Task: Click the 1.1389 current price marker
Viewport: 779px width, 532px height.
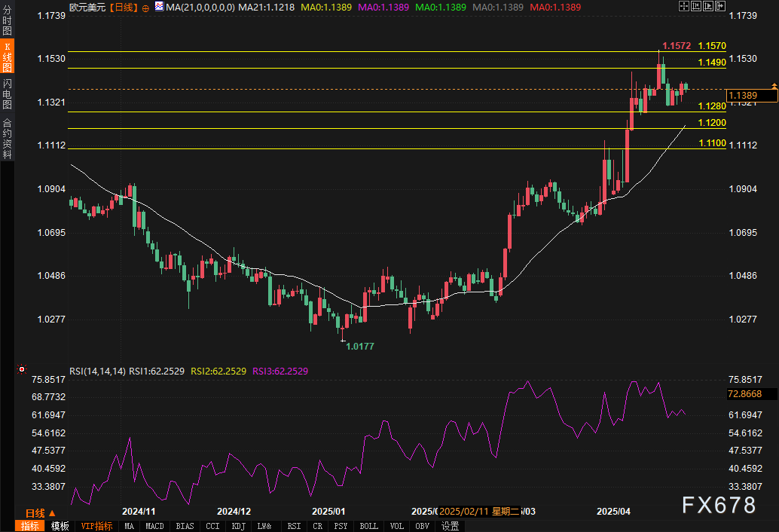Action: pyautogui.click(x=752, y=96)
